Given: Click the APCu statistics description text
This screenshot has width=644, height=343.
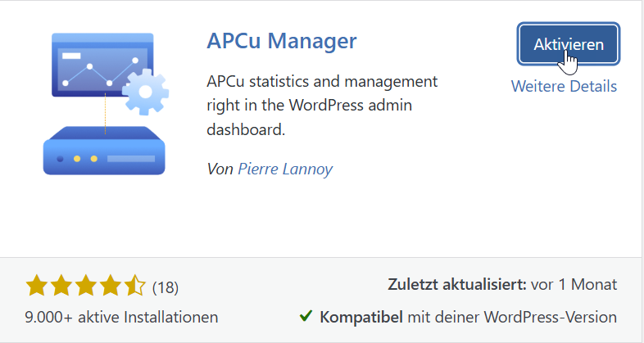Looking at the screenshot, I should pyautogui.click(x=322, y=106).
